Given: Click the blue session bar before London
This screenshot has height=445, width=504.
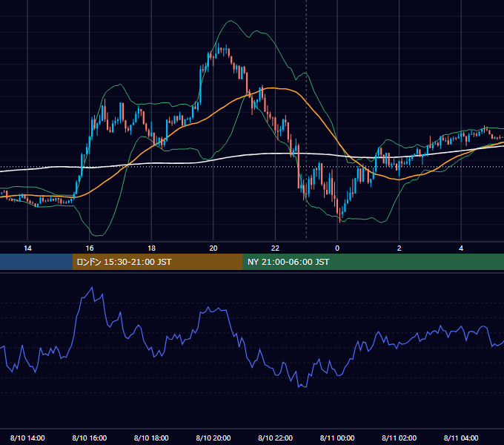Looking at the screenshot, I should (36, 262).
